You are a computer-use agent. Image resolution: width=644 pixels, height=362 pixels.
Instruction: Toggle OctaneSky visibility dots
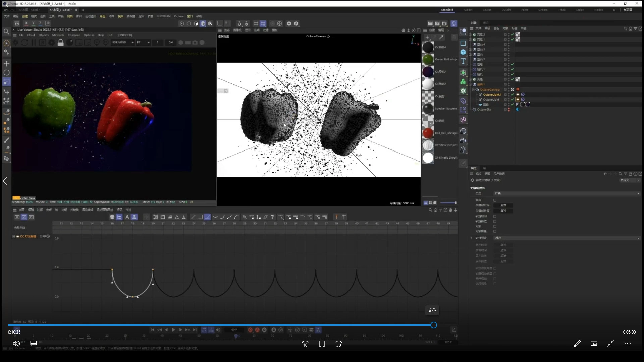509,110
